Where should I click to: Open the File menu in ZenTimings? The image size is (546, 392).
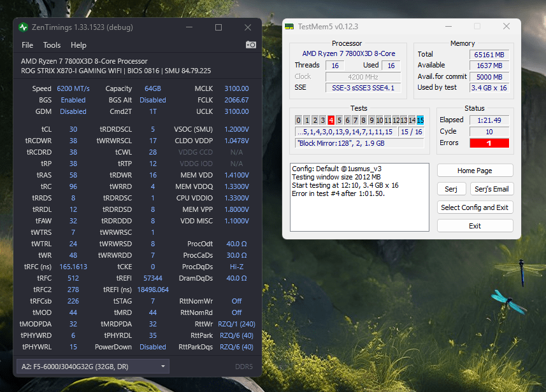coord(27,45)
